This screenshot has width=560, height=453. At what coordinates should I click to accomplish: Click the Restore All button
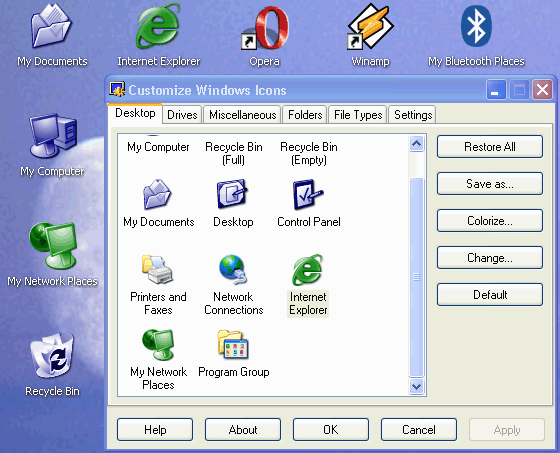490,146
